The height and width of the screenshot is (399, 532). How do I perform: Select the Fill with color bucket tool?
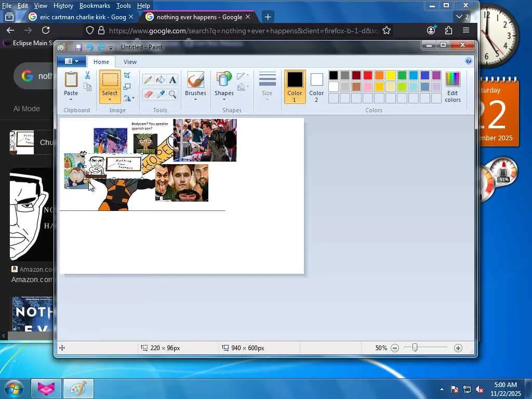160,79
